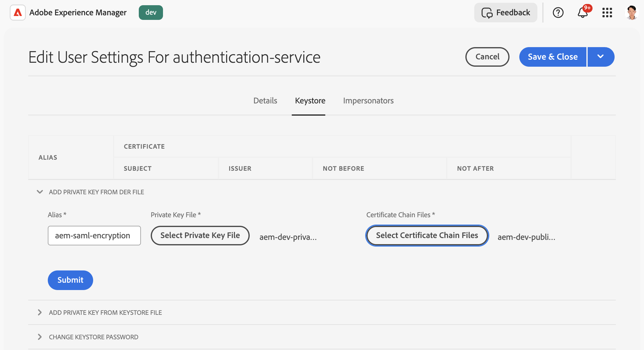Open notifications bell icon
Image resolution: width=644 pixels, height=350 pixels.
[x=582, y=13]
